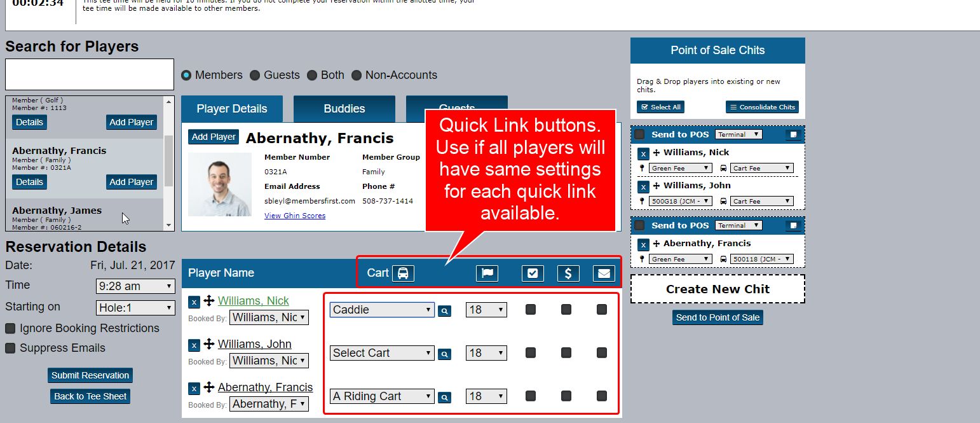Click the search icon next to A Riding Cart
This screenshot has width=980, height=423.
(444, 398)
